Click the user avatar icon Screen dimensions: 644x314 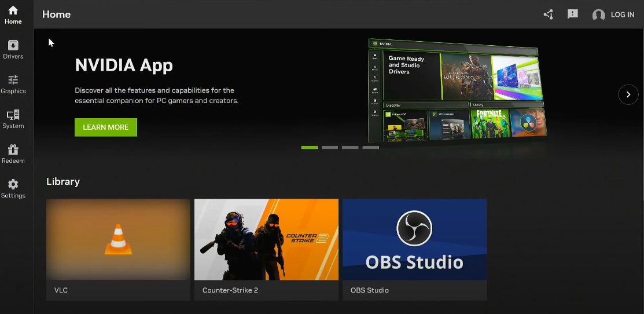[x=598, y=15]
